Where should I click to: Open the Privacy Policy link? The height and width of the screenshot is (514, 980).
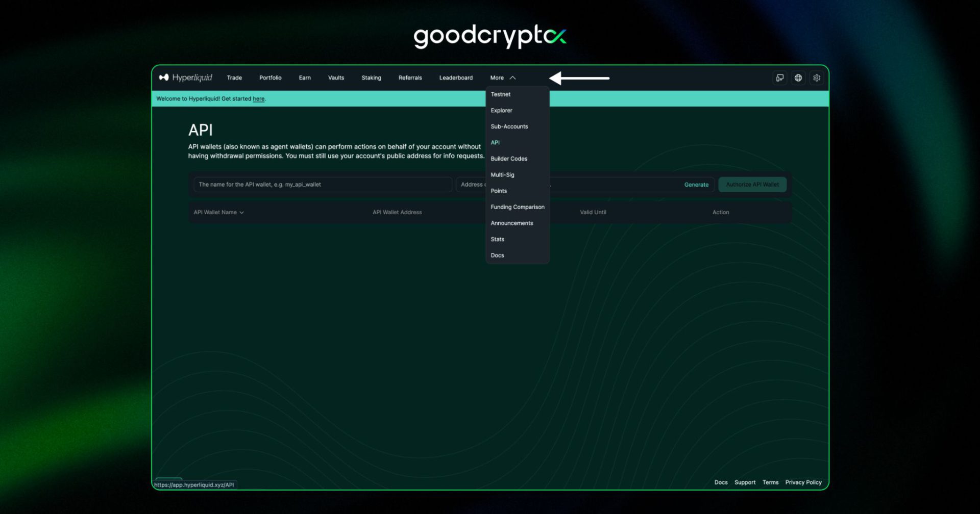(x=803, y=482)
